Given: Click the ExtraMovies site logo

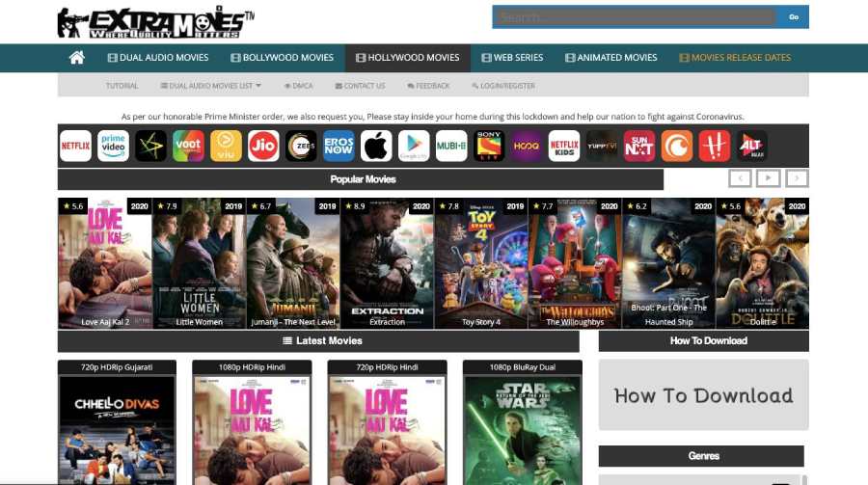Looking at the screenshot, I should pos(155,22).
